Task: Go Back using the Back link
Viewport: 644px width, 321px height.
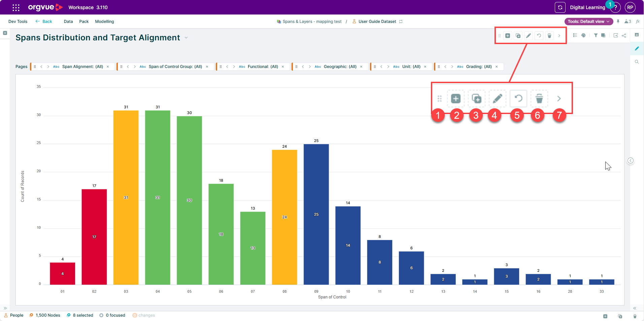Action: pyautogui.click(x=44, y=22)
